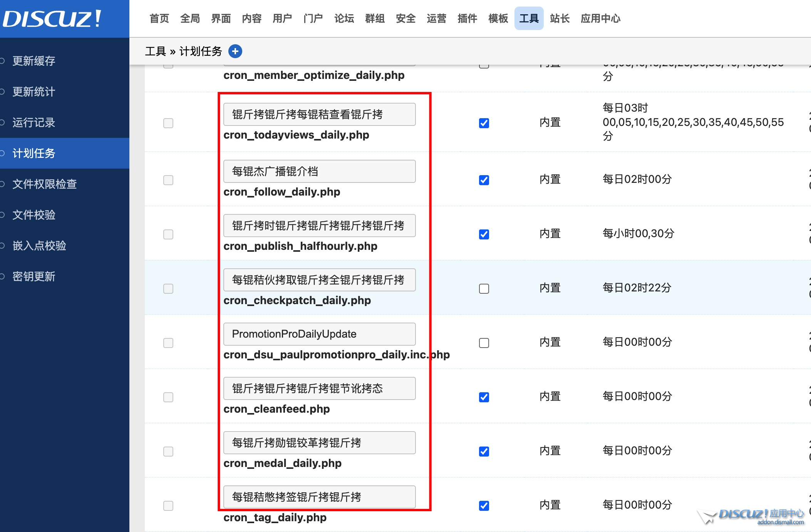
Task: Uncheck the enabled box for cron_medal_daily.php
Action: point(484,452)
